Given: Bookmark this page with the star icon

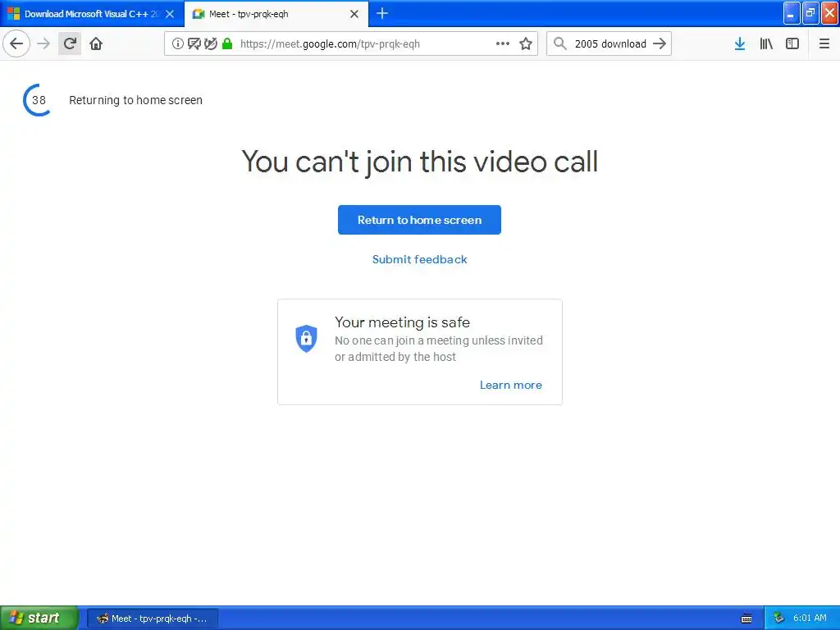Looking at the screenshot, I should [526, 43].
